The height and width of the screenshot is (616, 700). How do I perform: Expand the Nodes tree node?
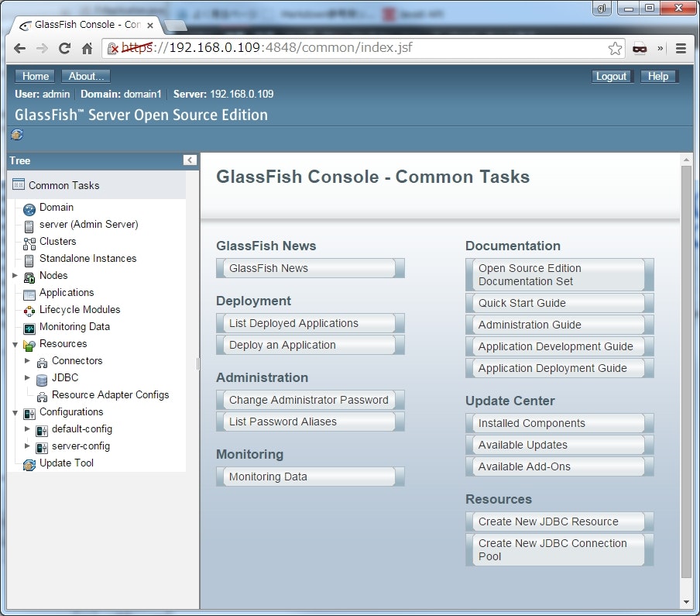pos(15,276)
